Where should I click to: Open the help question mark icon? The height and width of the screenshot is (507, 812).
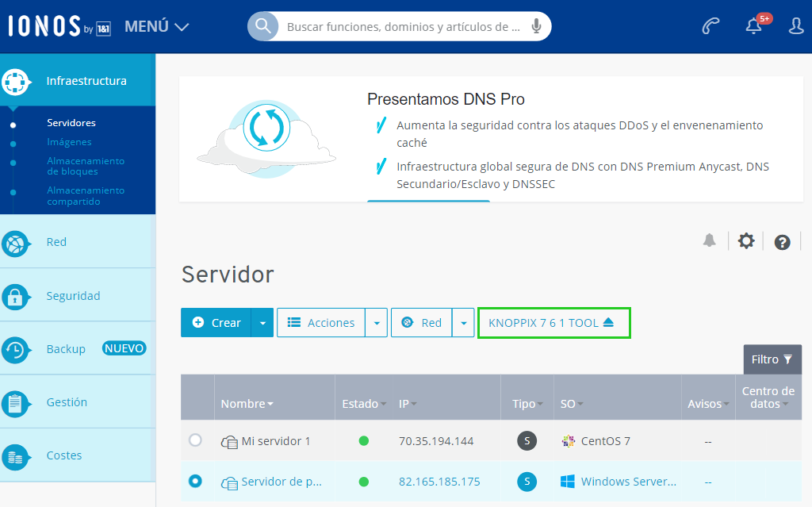pos(782,242)
